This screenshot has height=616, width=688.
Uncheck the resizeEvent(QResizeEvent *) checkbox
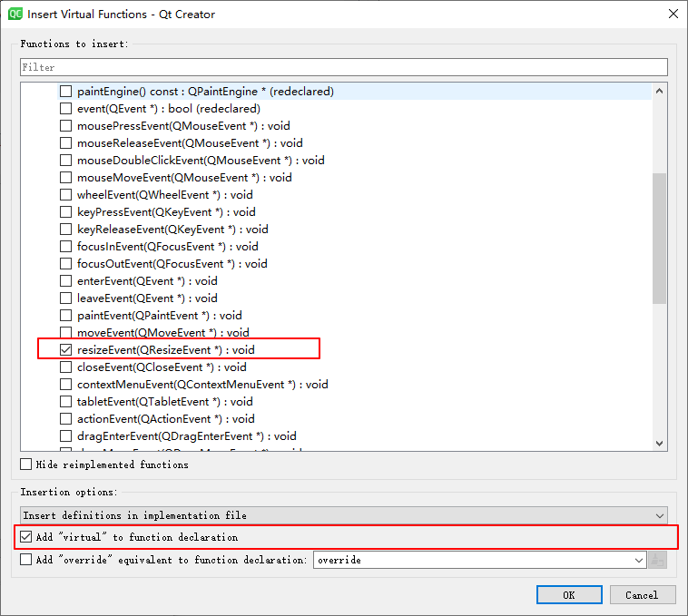(x=66, y=350)
